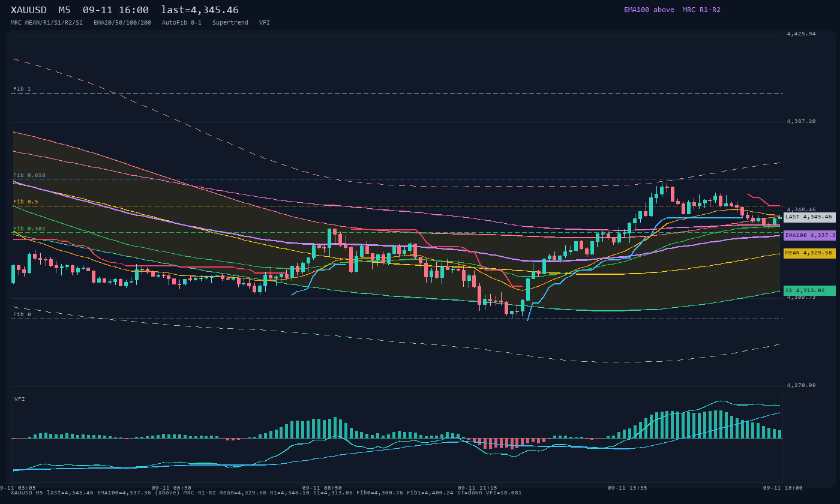
Task: Click the 09-11 16:00 header timestamp
Action: tap(116, 10)
